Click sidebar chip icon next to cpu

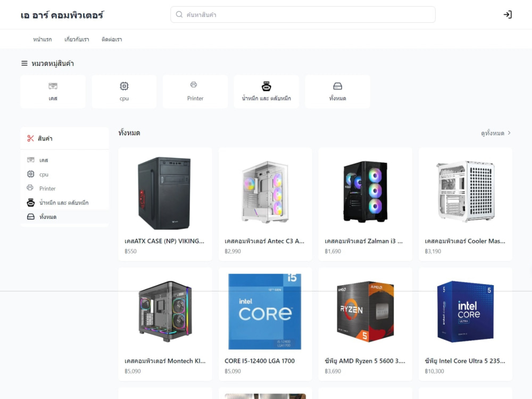coord(30,174)
